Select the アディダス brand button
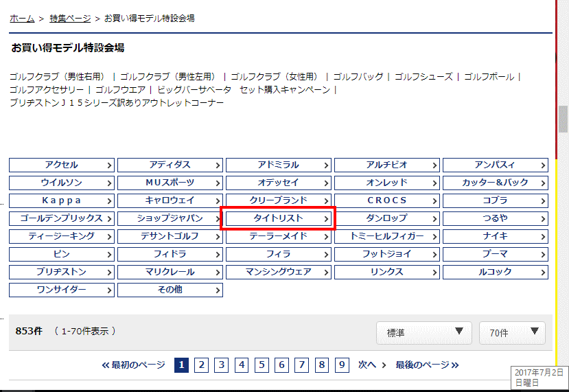 click(x=170, y=165)
